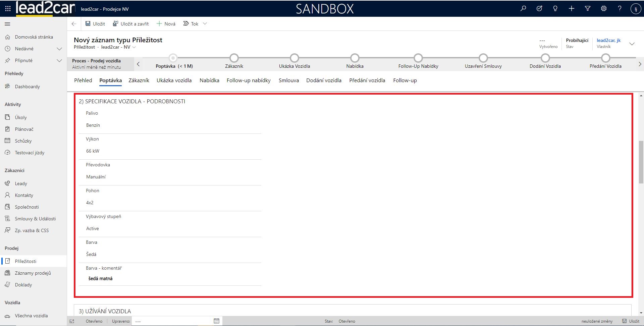Click the vertical form scrollbar thumb
The height and width of the screenshot is (326, 644).
(641, 162)
